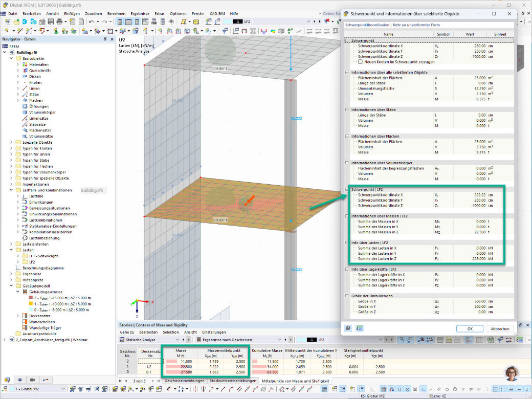
Task: Click storey 2 color swatch in Gebäudegeschosse
Action: (x=31, y=298)
